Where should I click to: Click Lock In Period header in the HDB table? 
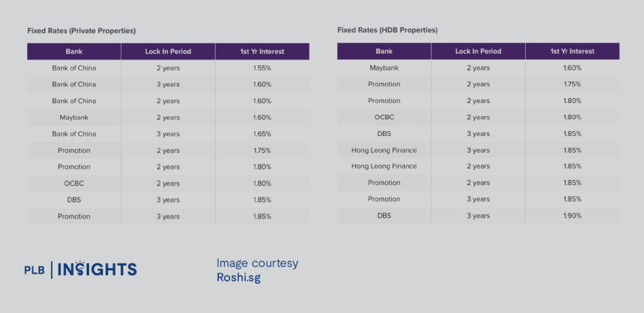pos(478,51)
